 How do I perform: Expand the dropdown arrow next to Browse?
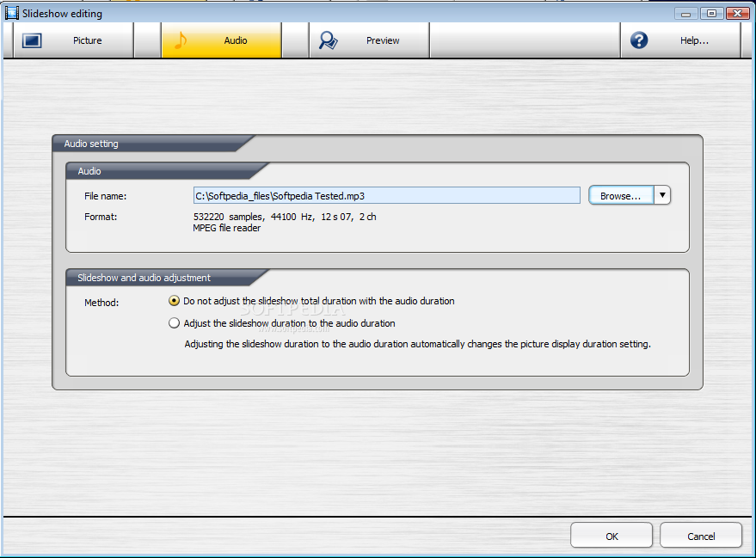point(662,195)
